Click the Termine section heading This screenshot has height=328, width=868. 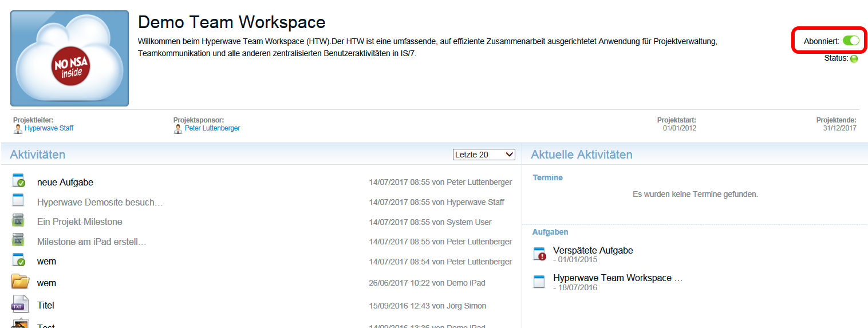(x=548, y=177)
